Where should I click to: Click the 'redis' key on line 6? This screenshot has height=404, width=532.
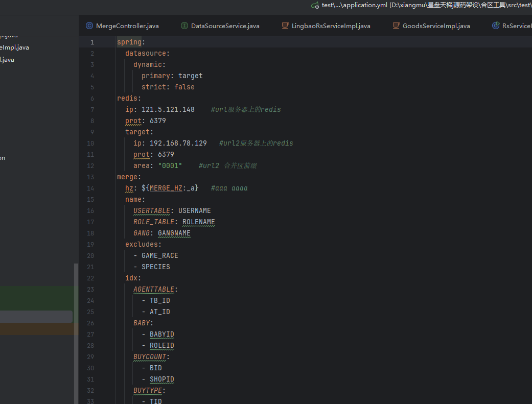coord(127,98)
